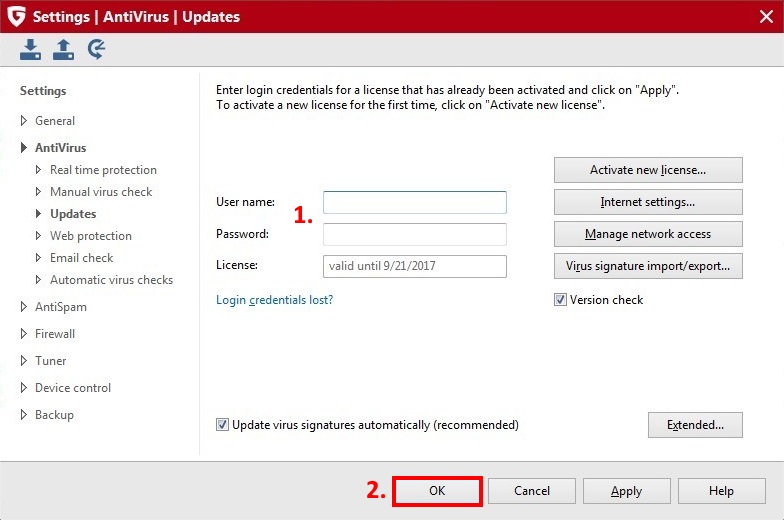Focus the Password field
The image size is (784, 520).
(x=414, y=234)
